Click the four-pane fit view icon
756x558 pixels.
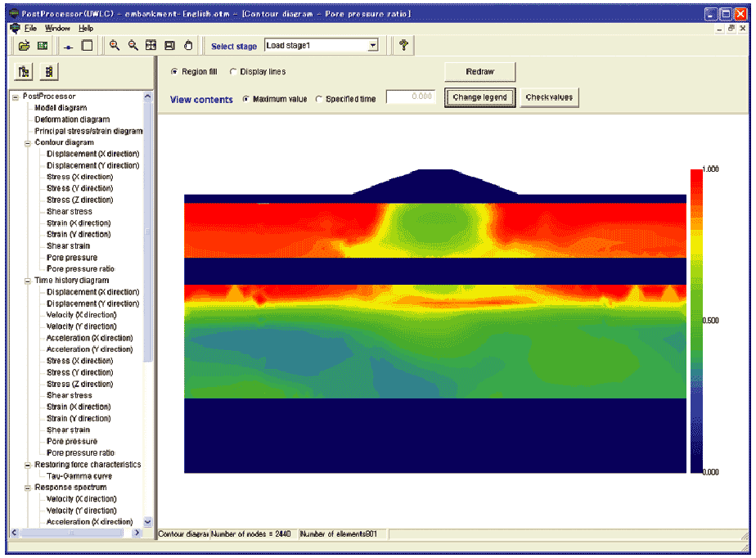[x=151, y=45]
